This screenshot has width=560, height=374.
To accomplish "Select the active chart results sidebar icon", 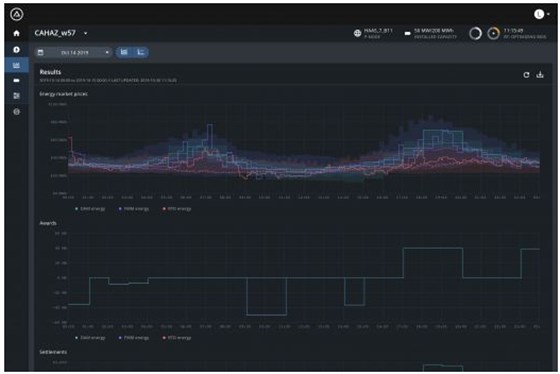I will (16, 65).
